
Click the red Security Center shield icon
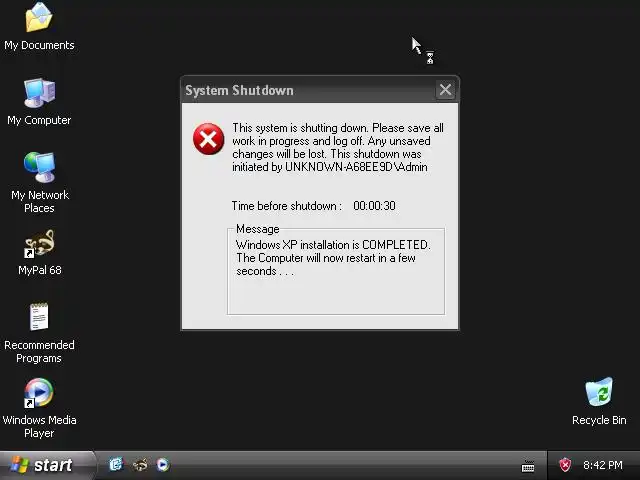[x=565, y=464]
